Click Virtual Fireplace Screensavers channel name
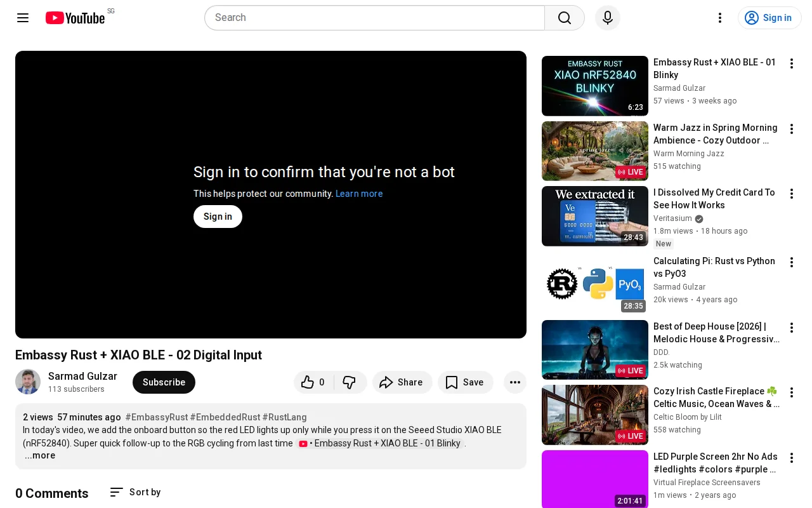Screen dimensions: 812x508 tap(707, 483)
